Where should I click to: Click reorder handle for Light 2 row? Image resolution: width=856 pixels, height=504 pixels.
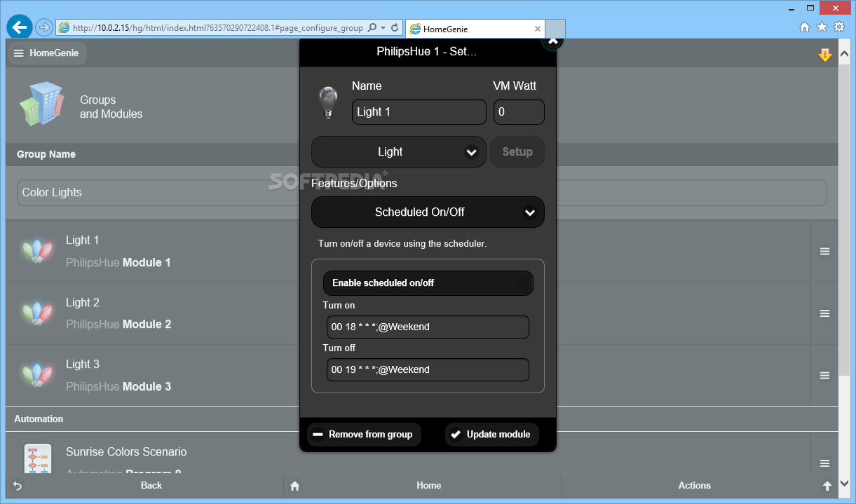[x=824, y=313]
